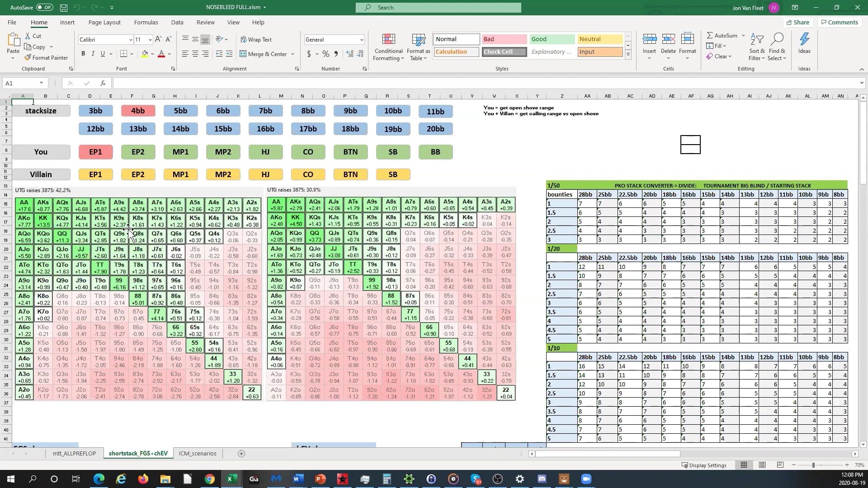The width and height of the screenshot is (868, 488).
Task: Expand the General number format dropdown
Action: 362,39
